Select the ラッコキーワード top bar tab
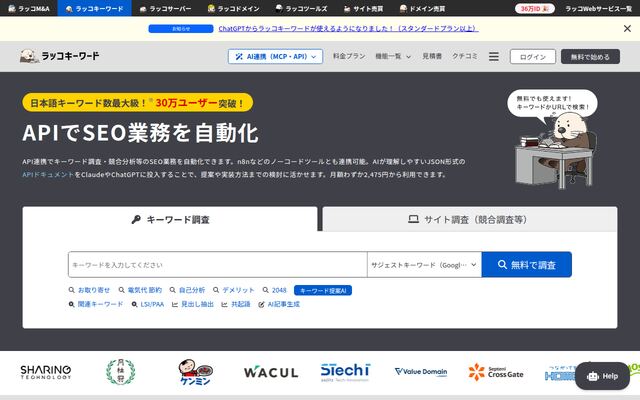Viewport: 640px width, 400px height. pyautogui.click(x=95, y=8)
